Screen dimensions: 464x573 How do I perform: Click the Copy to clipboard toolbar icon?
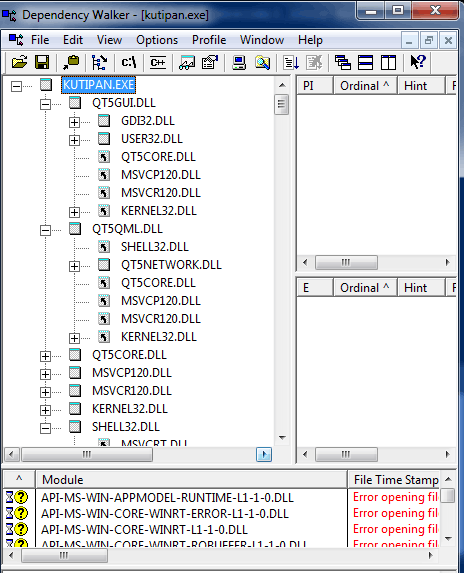[x=71, y=62]
